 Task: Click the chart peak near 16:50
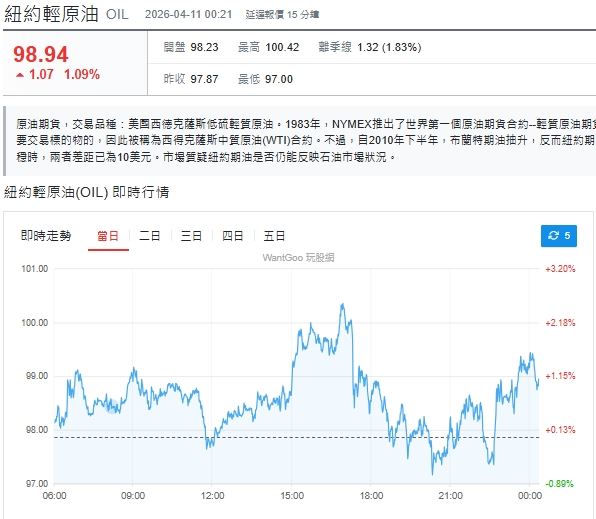(342, 304)
